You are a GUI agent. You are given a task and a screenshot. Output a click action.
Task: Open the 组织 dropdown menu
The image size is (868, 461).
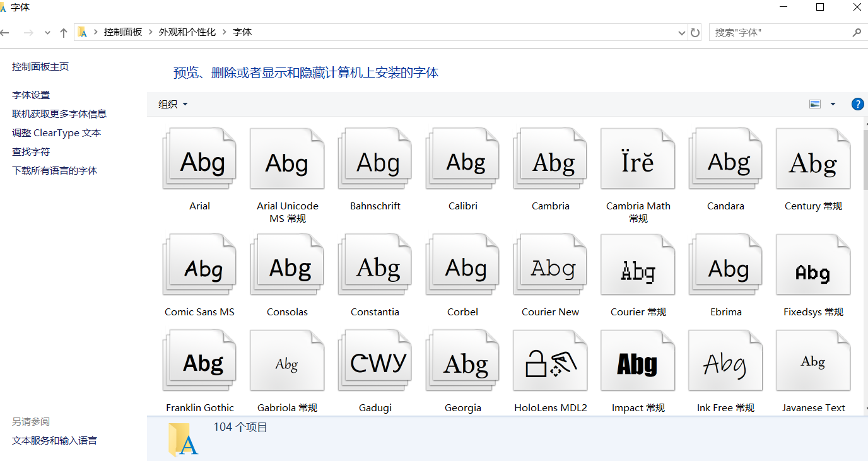coord(173,104)
